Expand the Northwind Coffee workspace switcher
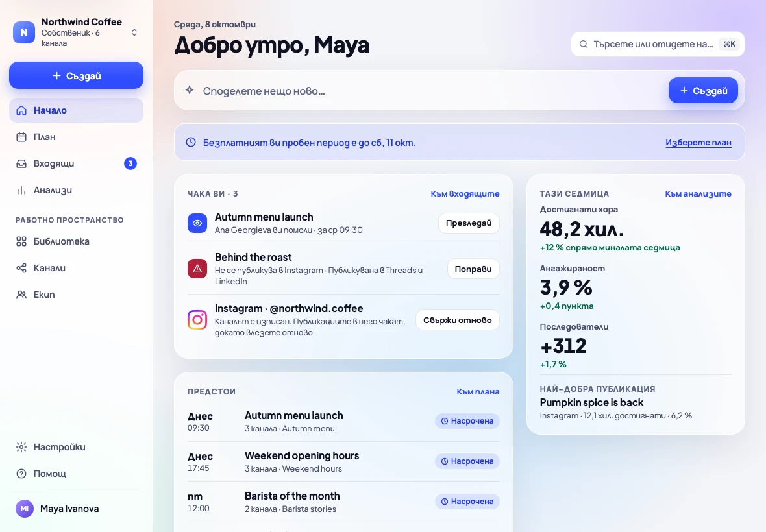Viewport: 766px width, 532px height. 134,32
